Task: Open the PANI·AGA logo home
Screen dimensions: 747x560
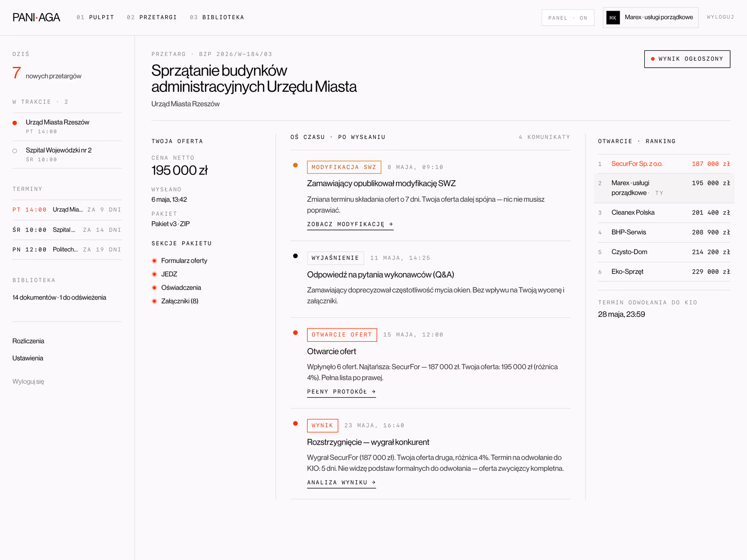Action: pyautogui.click(x=36, y=17)
